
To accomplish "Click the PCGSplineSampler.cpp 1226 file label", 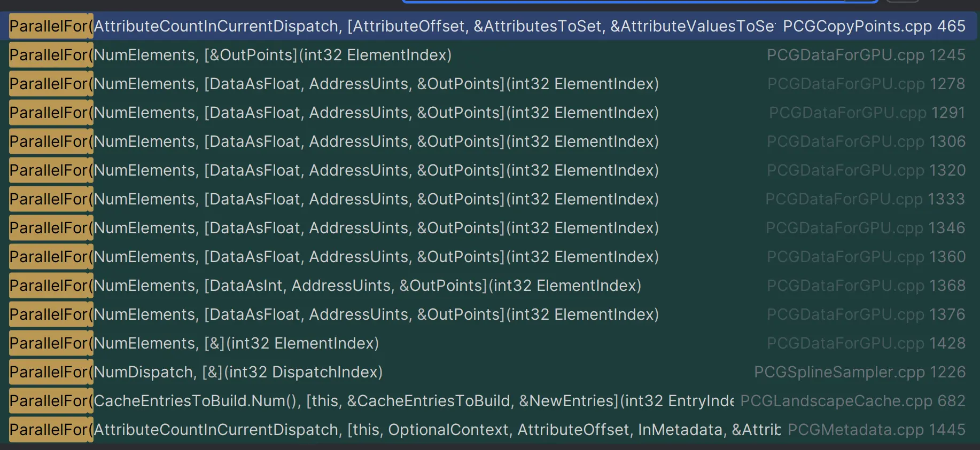I will [859, 372].
